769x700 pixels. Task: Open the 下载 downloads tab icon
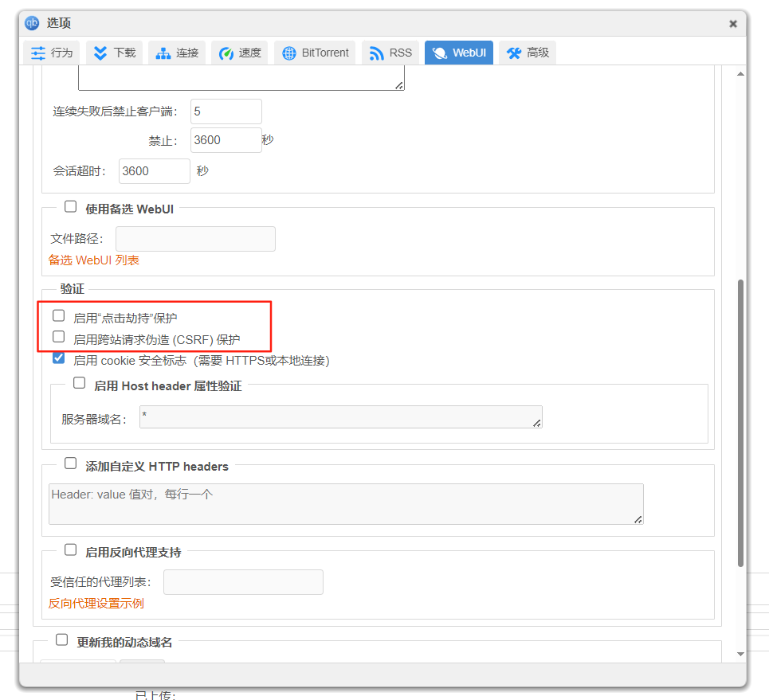[x=100, y=53]
